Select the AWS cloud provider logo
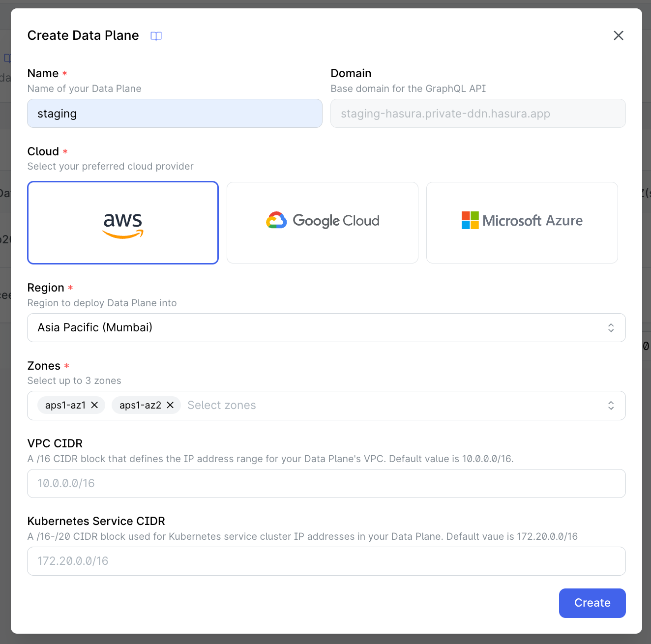651x644 pixels. tap(122, 222)
